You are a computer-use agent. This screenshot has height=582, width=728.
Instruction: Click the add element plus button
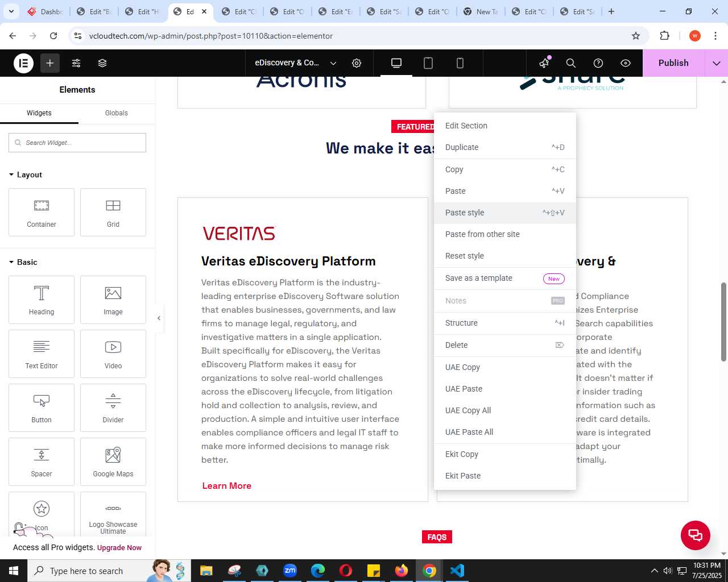pyautogui.click(x=50, y=63)
